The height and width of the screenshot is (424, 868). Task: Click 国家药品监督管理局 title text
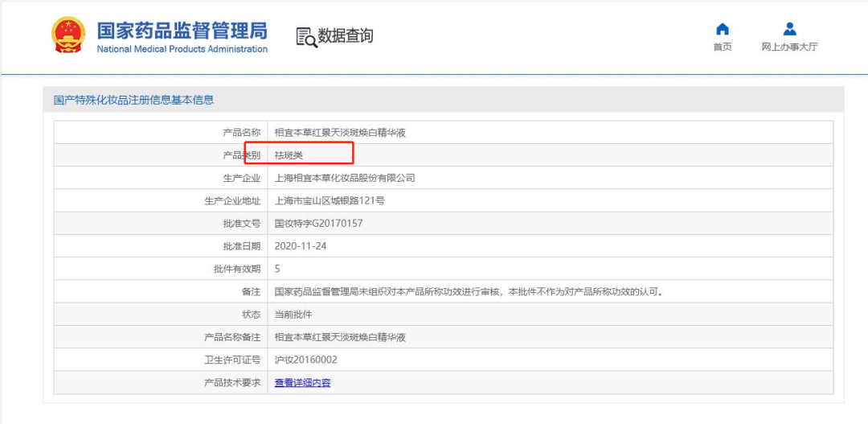tap(182, 31)
